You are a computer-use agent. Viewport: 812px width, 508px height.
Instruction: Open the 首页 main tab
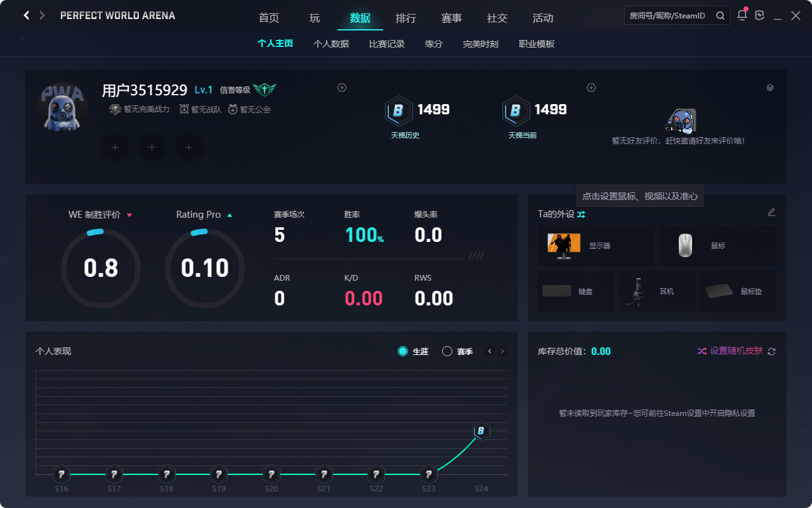(269, 18)
